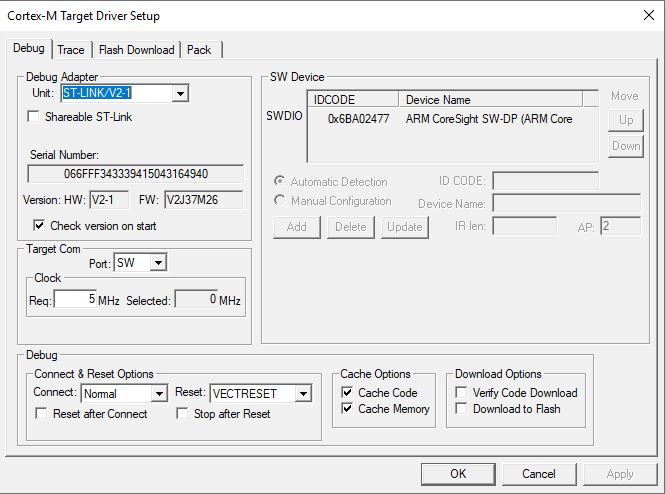Switch to the Trace tab
The image size is (666, 494).
pos(71,50)
